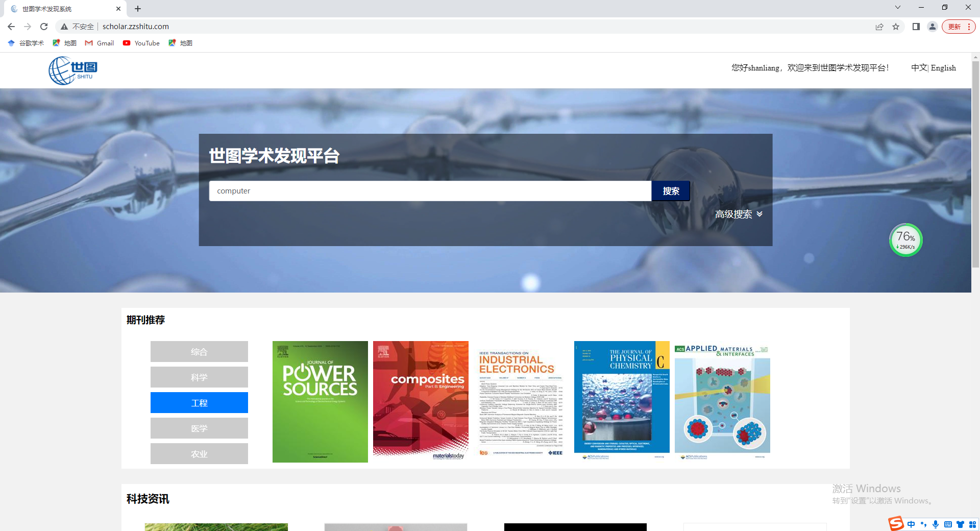Click the search field containing computer
Image resolution: width=980 pixels, height=531 pixels.
tap(430, 191)
